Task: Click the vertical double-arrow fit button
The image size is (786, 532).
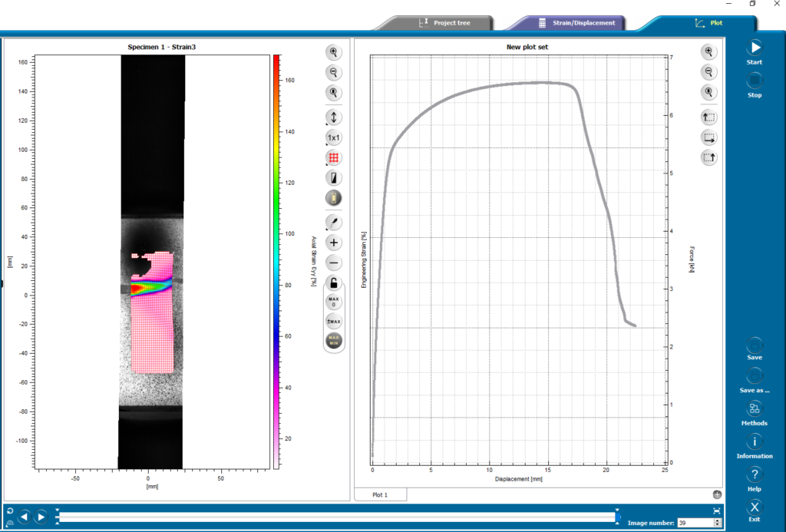Action: 334,117
